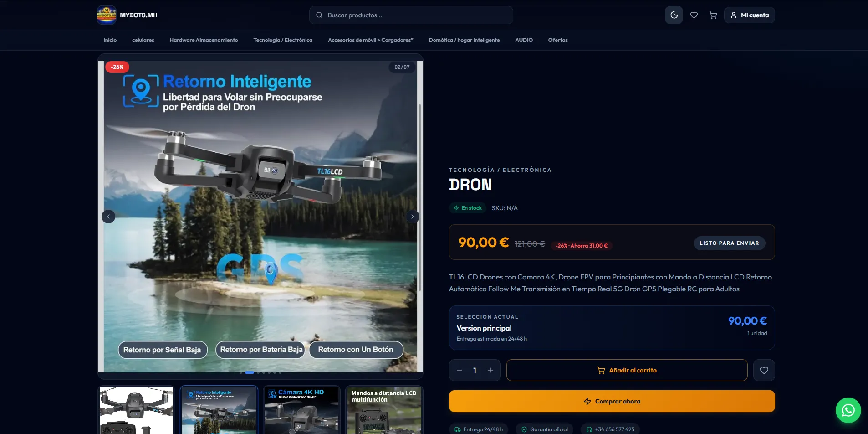Click the image gallery vertical scrollbar
The image size is (868, 434).
[419, 197]
